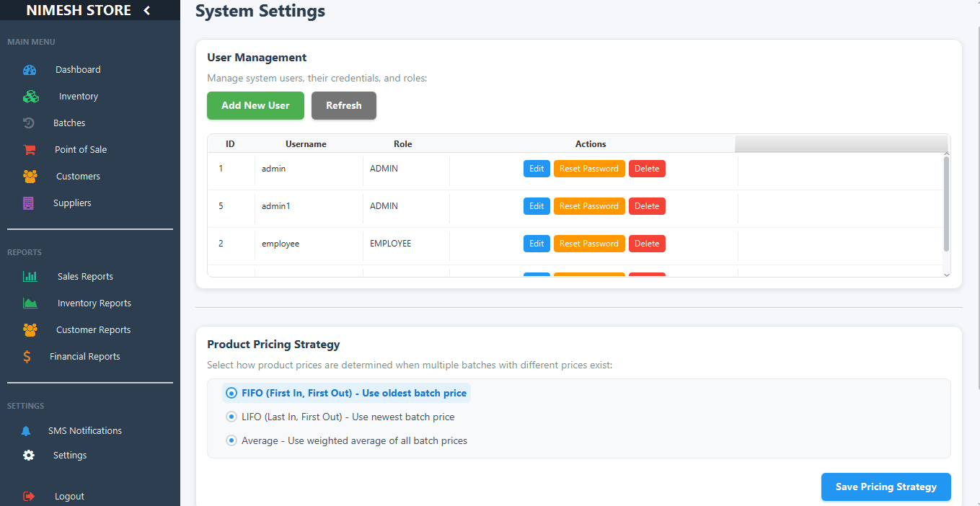Screen dimensions: 980x506
Task: Click the user table scrollbar thumb
Action: (x=946, y=204)
